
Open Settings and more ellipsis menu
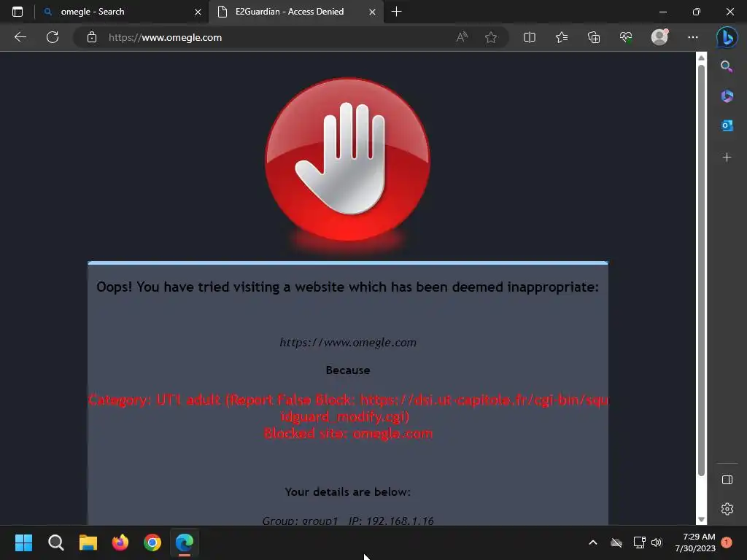pyautogui.click(x=693, y=37)
